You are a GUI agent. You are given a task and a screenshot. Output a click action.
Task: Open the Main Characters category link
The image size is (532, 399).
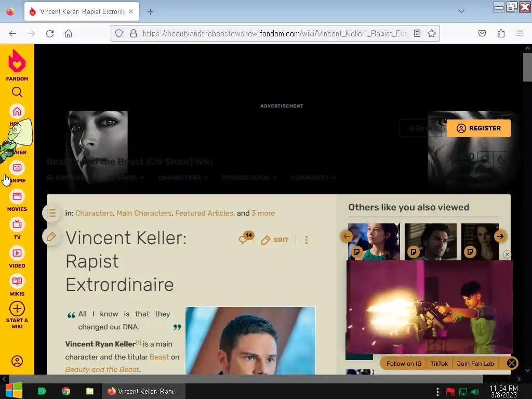click(x=144, y=213)
